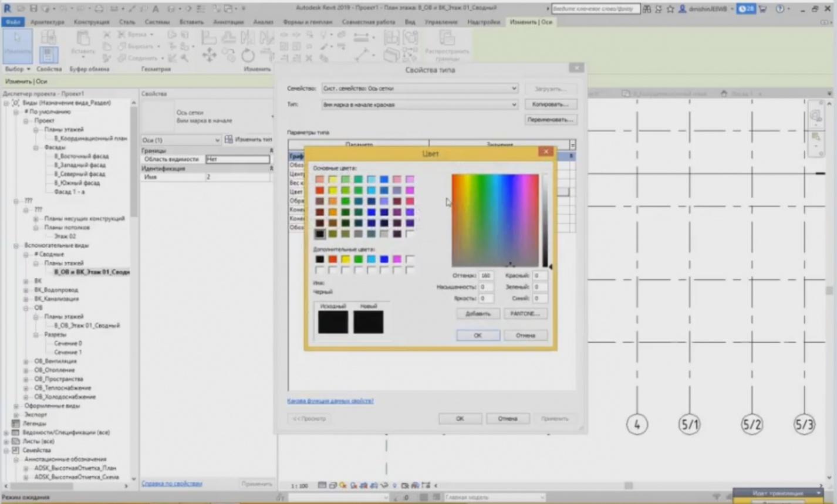Image resolution: width=837 pixels, height=504 pixels.
Task: Click the Save icon in quick access toolbar
Action: [x=33, y=9]
